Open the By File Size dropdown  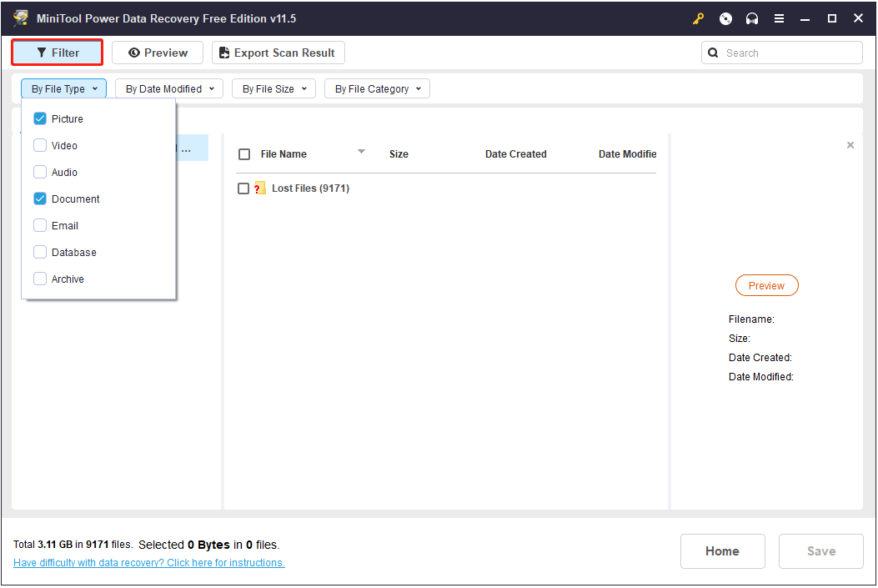tap(273, 88)
